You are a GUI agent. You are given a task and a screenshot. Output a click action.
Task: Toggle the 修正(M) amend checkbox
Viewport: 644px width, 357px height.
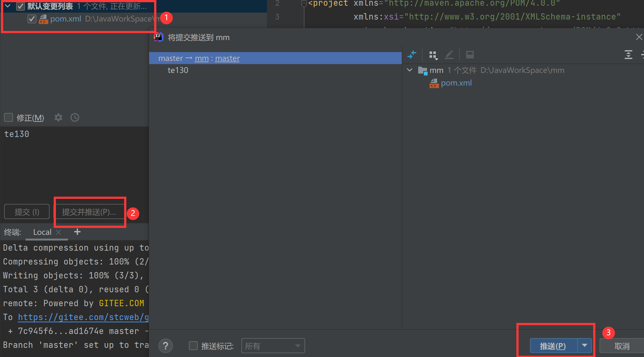[x=9, y=118]
